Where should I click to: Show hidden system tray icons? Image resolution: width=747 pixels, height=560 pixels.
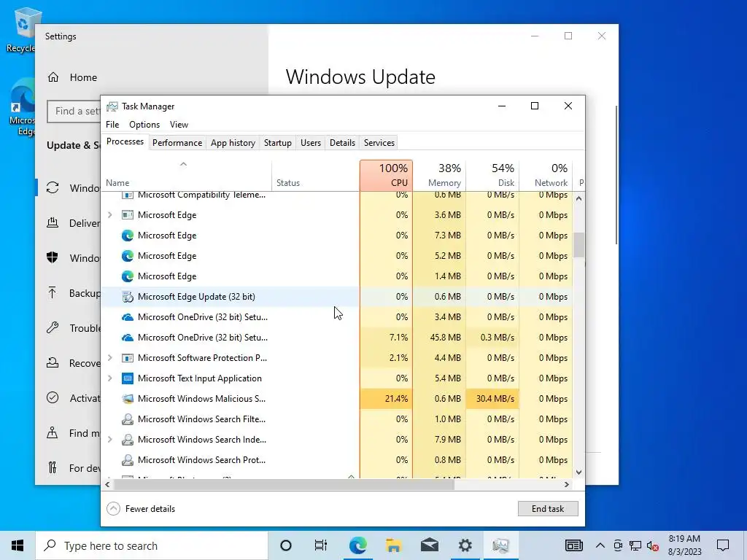point(600,545)
